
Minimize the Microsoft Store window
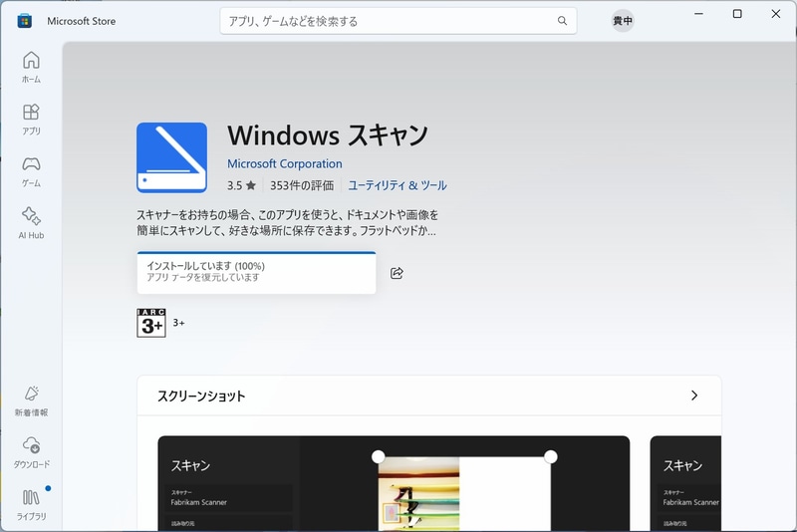pyautogui.click(x=699, y=14)
